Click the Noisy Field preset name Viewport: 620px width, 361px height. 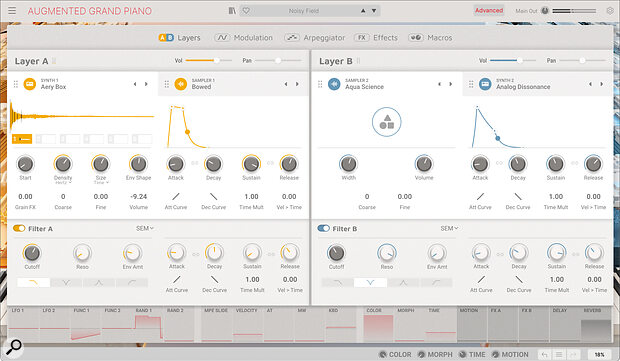304,11
